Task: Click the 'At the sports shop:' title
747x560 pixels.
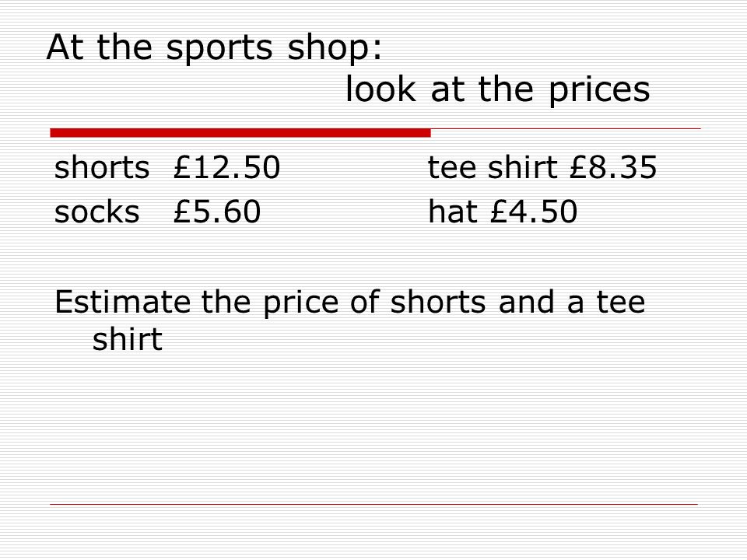Action: coord(214,47)
